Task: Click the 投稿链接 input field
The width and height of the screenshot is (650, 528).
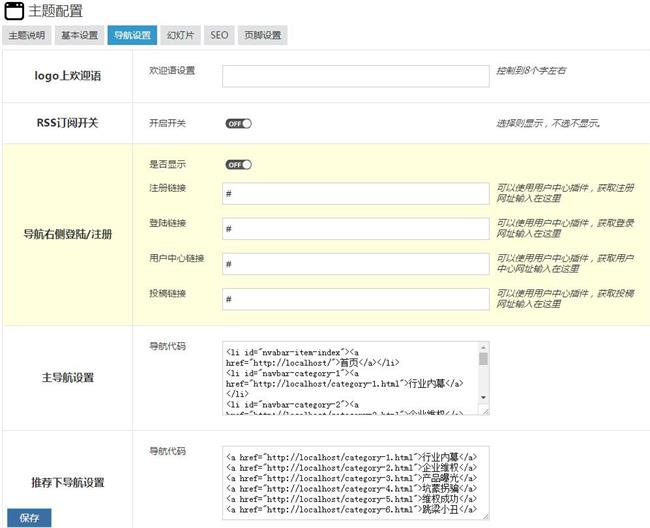Action: 356,299
